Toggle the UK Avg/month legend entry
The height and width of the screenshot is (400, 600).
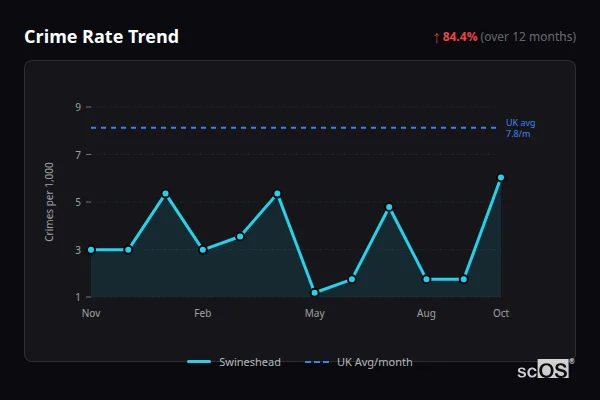(x=359, y=362)
